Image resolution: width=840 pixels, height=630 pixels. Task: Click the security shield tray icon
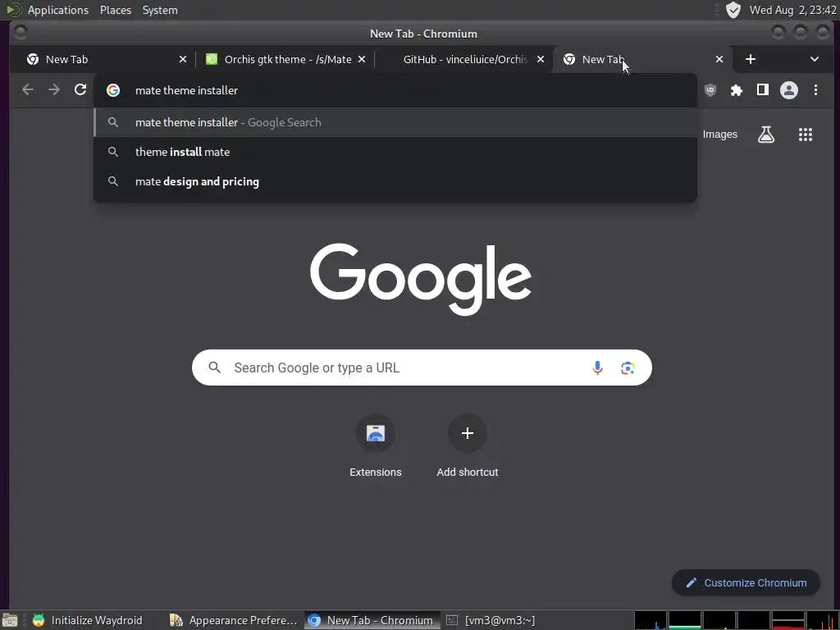(733, 10)
